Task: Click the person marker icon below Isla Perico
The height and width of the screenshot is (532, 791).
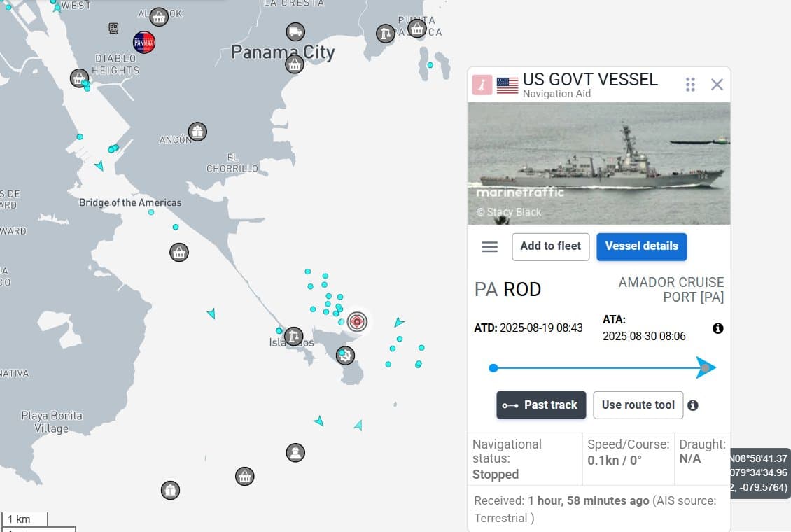Action: click(x=295, y=453)
